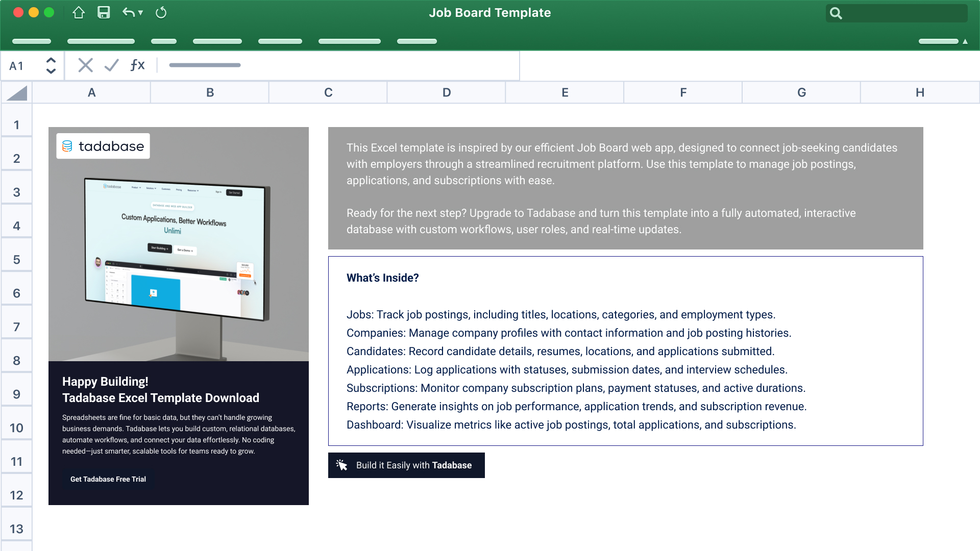The width and height of the screenshot is (980, 551).
Task: Collapse the ribbon with the triangle arrow
Action: [965, 41]
